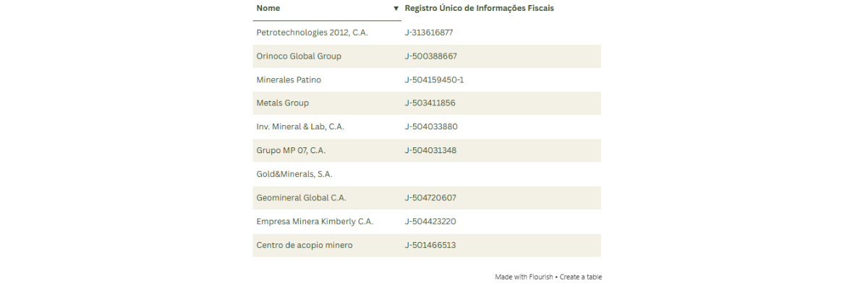
Task: Select fiscal ID J-504720607
Action: pyautogui.click(x=430, y=198)
